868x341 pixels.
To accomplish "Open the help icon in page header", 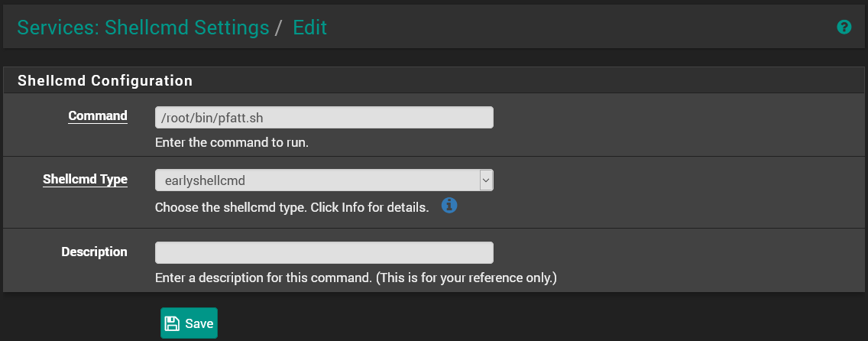I will pyautogui.click(x=844, y=28).
